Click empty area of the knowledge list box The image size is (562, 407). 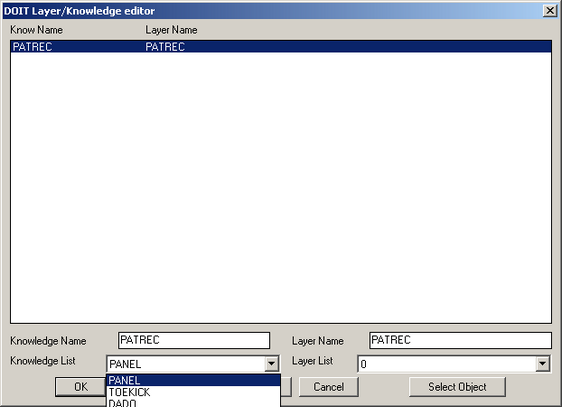(281, 186)
